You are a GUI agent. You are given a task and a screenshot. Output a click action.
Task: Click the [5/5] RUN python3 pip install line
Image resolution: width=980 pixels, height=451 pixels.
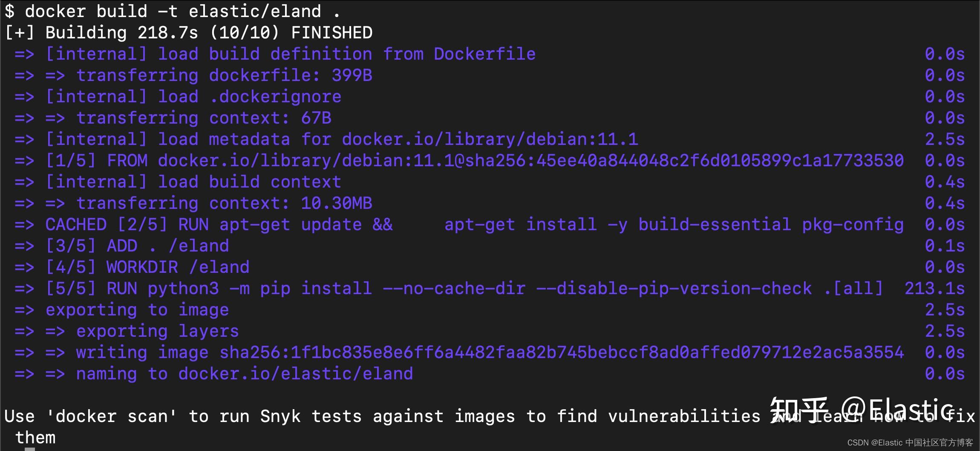(x=464, y=289)
